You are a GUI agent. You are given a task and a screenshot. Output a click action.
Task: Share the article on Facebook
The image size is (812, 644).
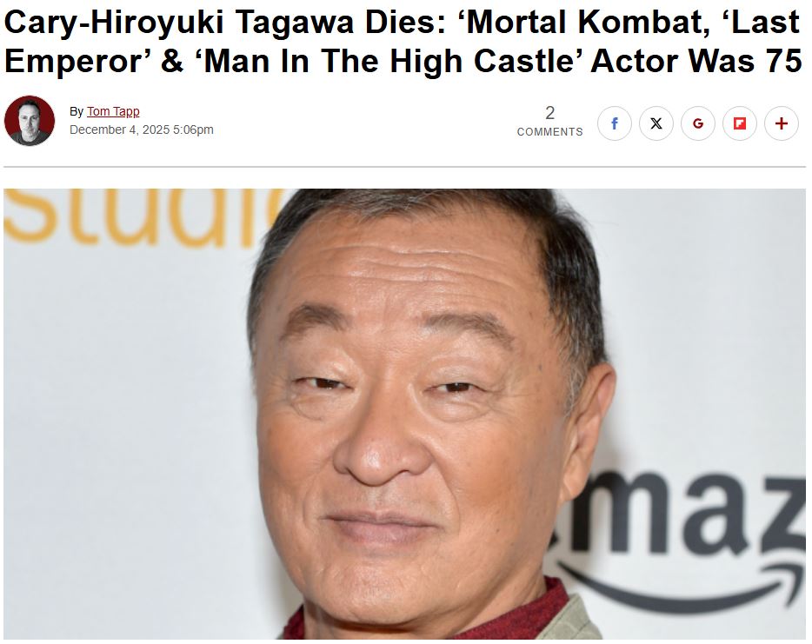pyautogui.click(x=614, y=123)
